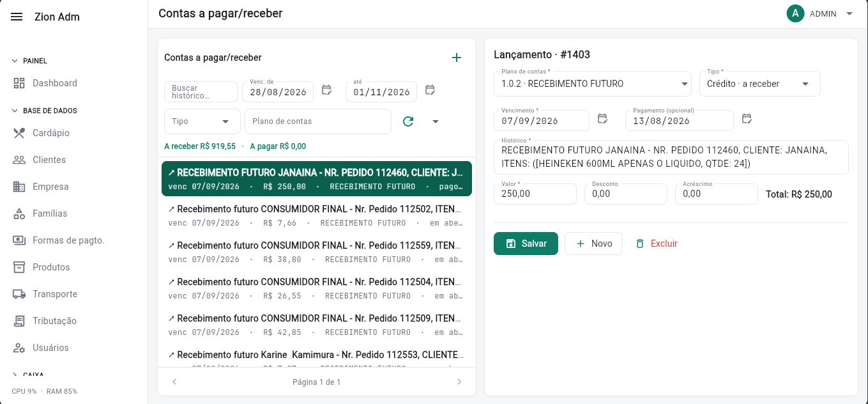Screen dimensions: 868x404
Task: Expand extra options arrow beside refresh
Action: pos(436,121)
